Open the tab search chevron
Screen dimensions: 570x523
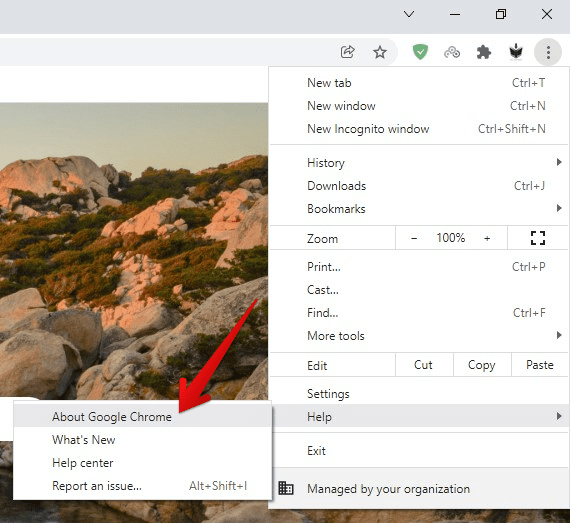(409, 14)
